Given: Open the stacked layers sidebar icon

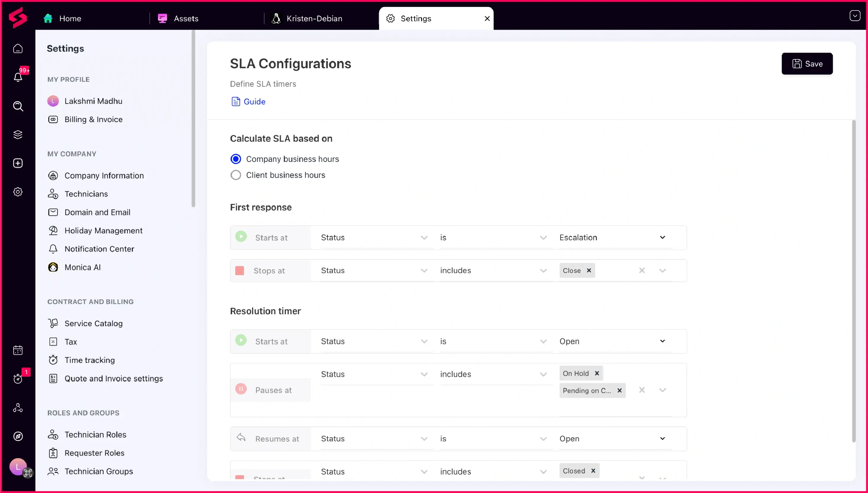Looking at the screenshot, I should point(18,135).
